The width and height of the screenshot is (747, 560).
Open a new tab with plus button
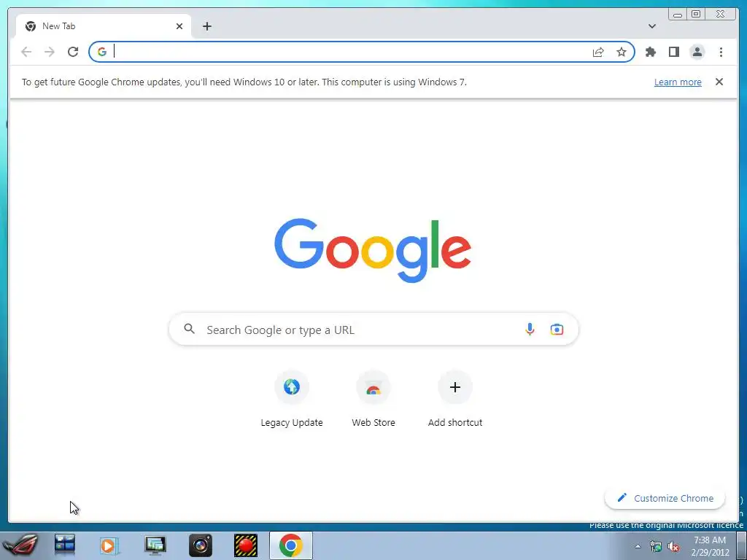pyautogui.click(x=206, y=26)
